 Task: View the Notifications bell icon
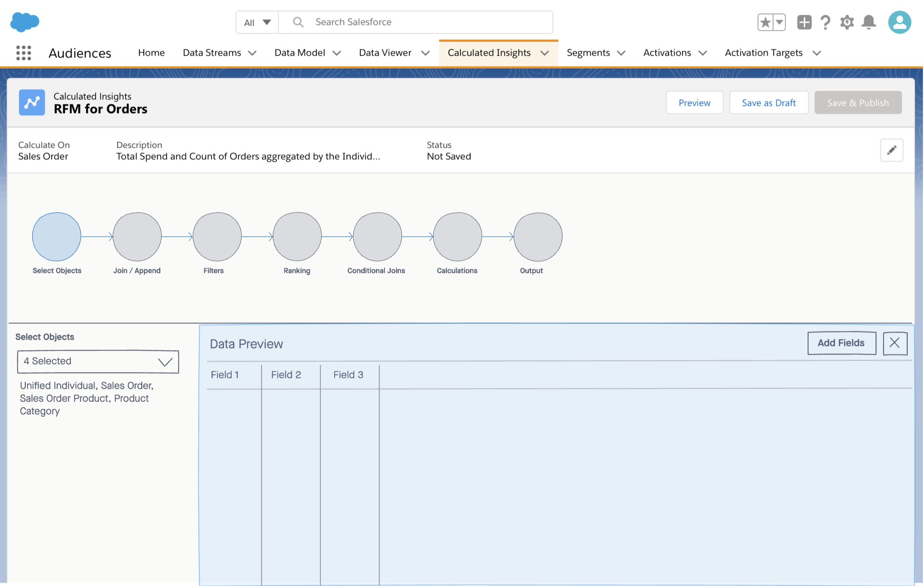pos(869,22)
